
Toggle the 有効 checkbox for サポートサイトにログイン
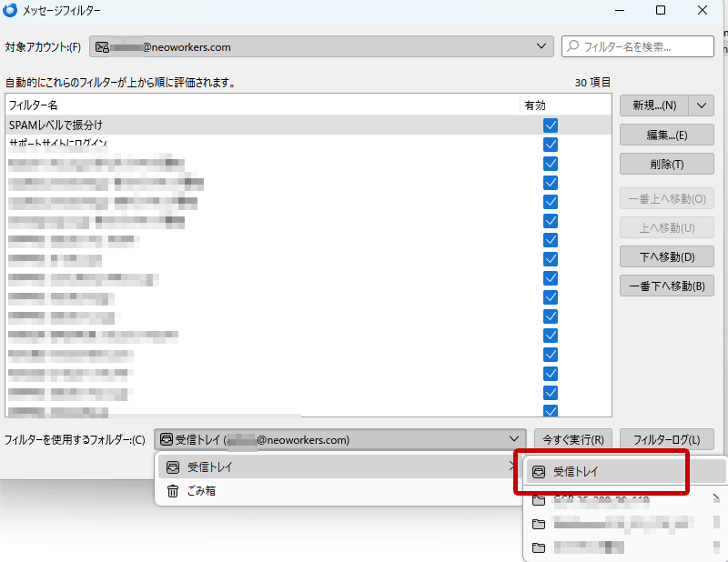click(550, 145)
